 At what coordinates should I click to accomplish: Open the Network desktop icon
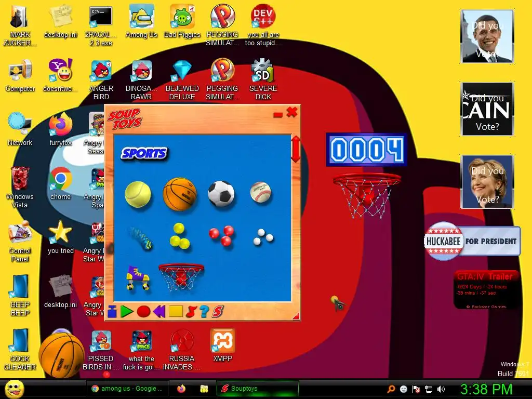20,129
